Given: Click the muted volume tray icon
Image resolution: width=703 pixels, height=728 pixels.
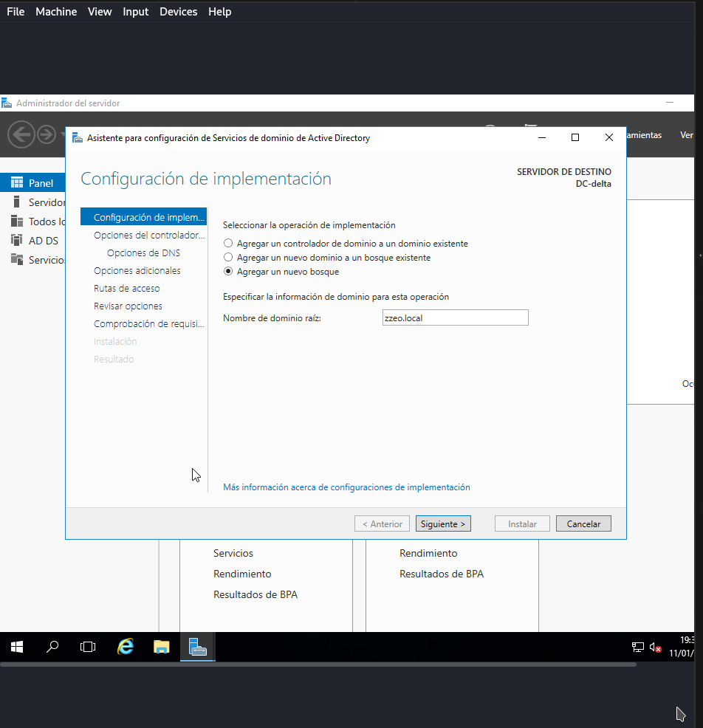Looking at the screenshot, I should [655, 648].
